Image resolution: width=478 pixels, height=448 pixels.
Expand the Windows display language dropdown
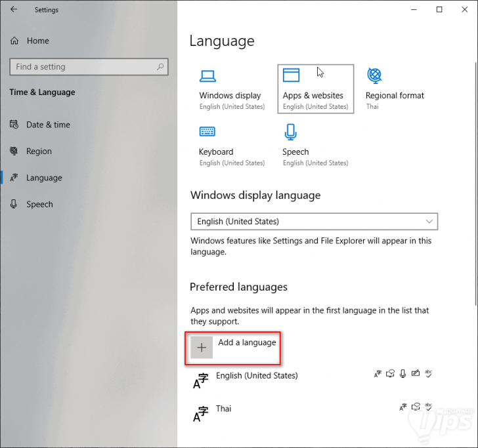315,222
